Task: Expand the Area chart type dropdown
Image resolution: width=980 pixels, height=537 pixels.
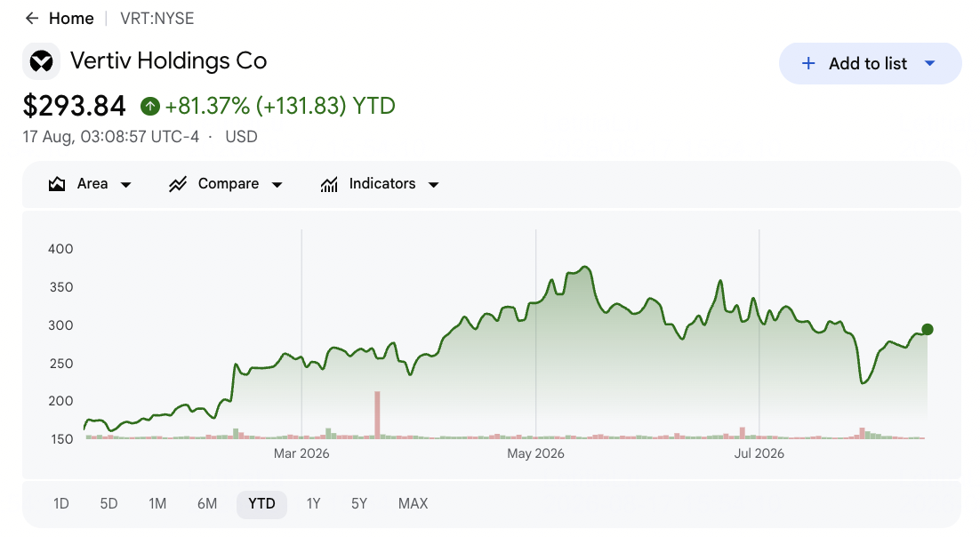Action: click(125, 184)
